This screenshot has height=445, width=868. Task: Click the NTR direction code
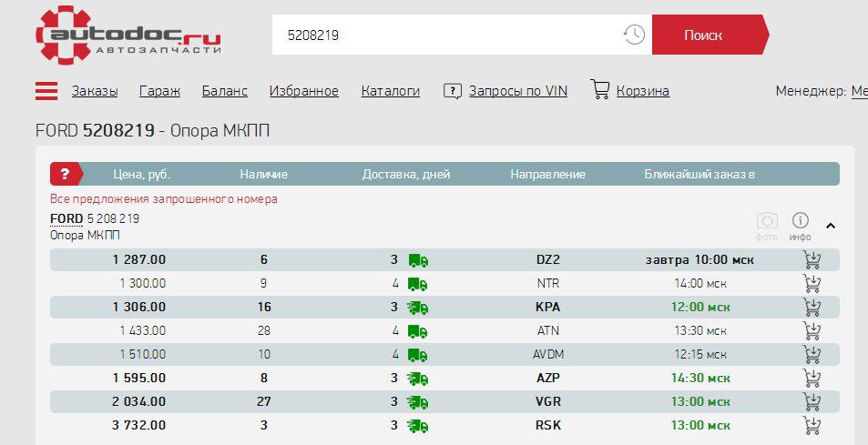tap(548, 284)
